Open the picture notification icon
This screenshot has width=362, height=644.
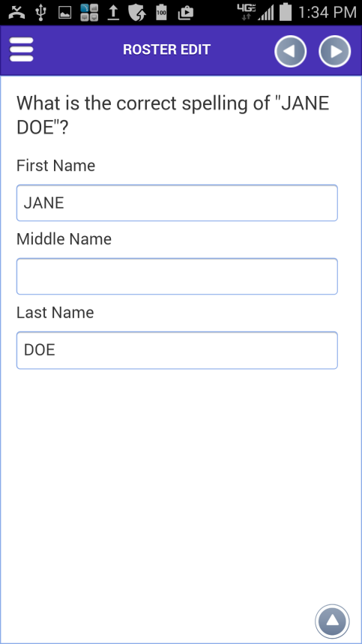(x=65, y=13)
